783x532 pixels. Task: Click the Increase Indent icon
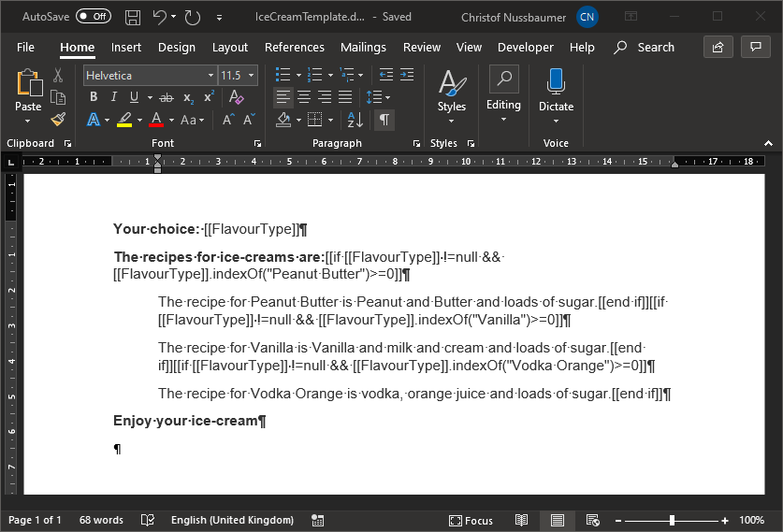tap(407, 75)
